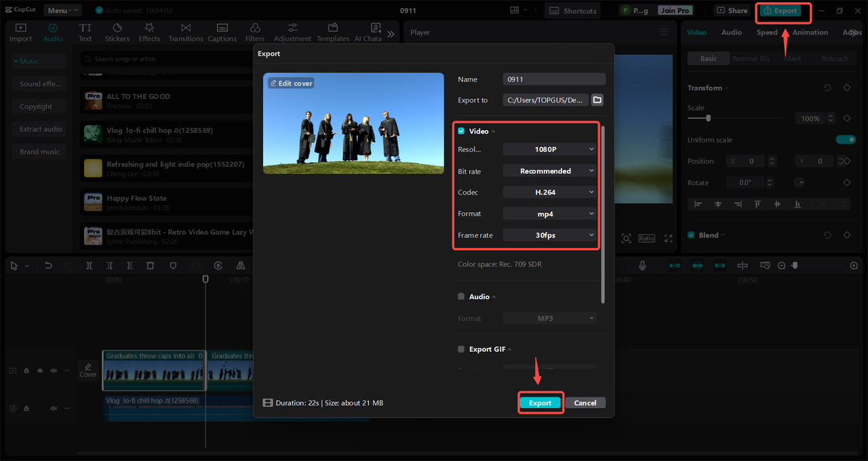Show more media panel categories
This screenshot has height=461, width=868.
(391, 34)
